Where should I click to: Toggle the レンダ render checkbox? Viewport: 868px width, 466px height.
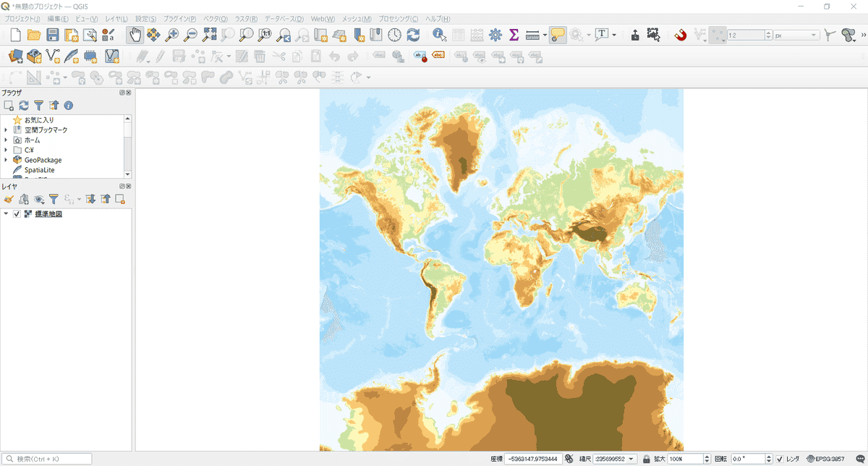780,459
